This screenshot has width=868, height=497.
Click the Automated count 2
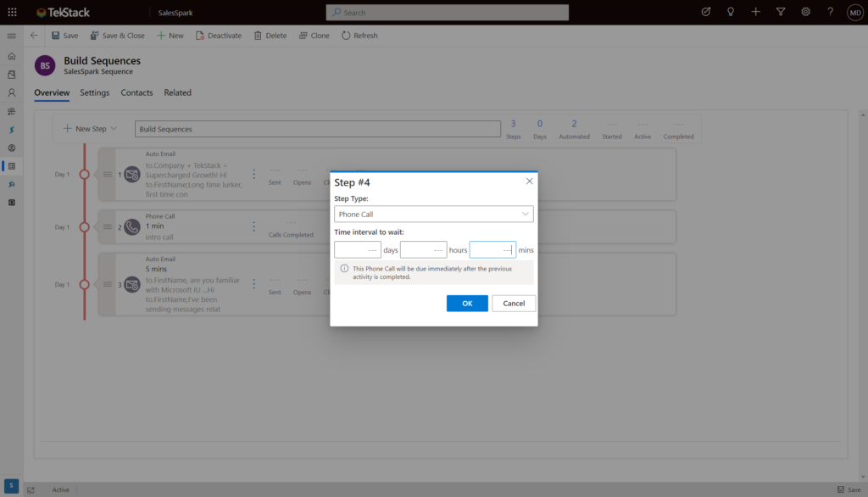tap(574, 124)
